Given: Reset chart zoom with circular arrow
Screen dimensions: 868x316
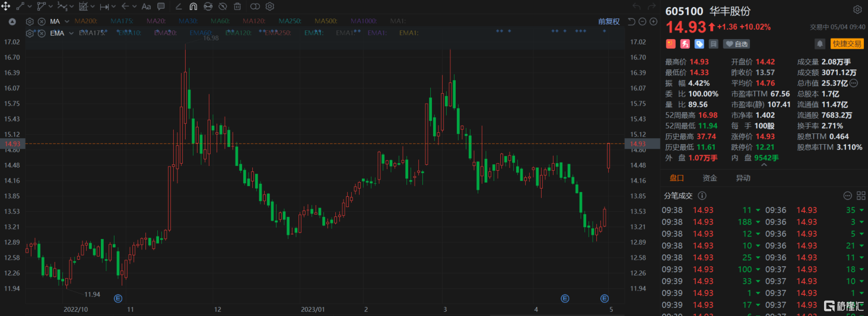Looking at the screenshot, I should 632,22.
